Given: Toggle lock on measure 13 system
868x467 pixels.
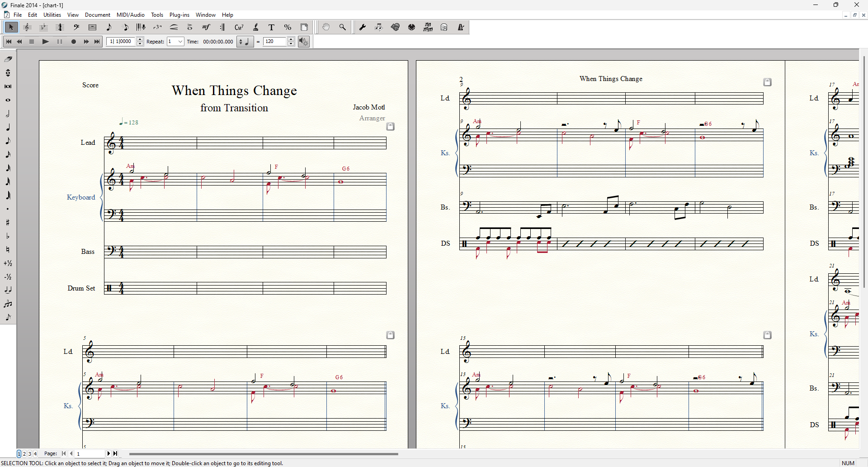Looking at the screenshot, I should (768, 335).
